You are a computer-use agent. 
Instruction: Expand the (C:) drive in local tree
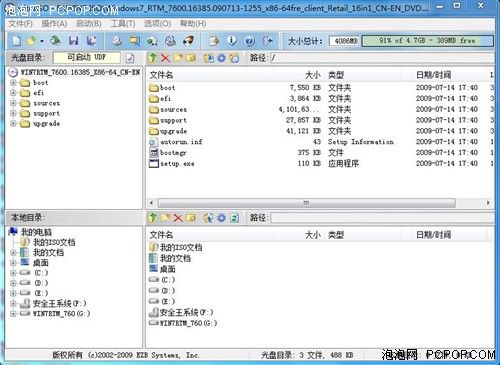click(13, 273)
